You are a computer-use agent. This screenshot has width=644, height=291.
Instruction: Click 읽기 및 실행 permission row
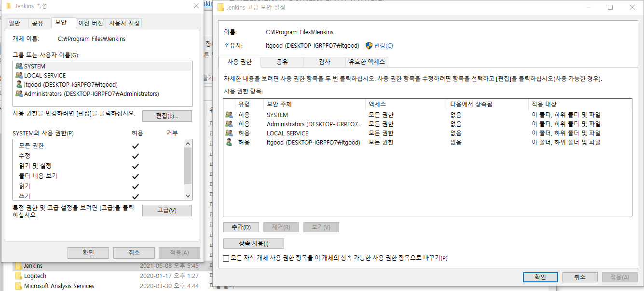pos(99,166)
